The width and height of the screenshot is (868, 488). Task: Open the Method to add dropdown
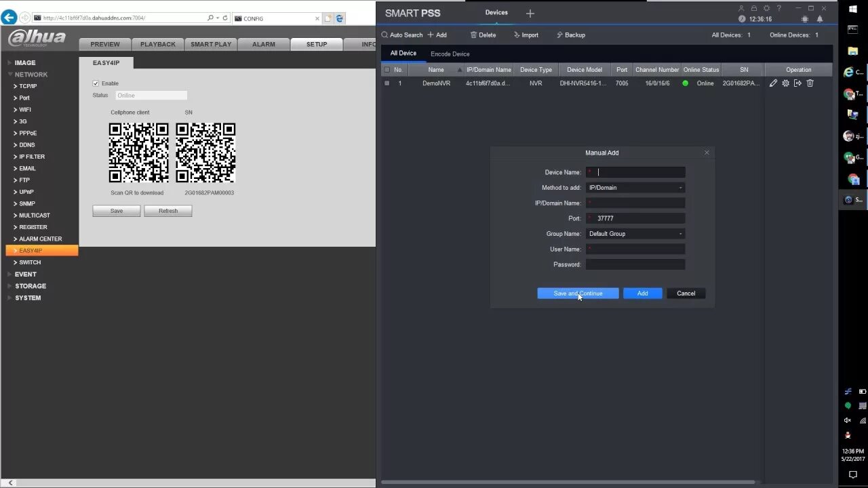[x=635, y=188]
